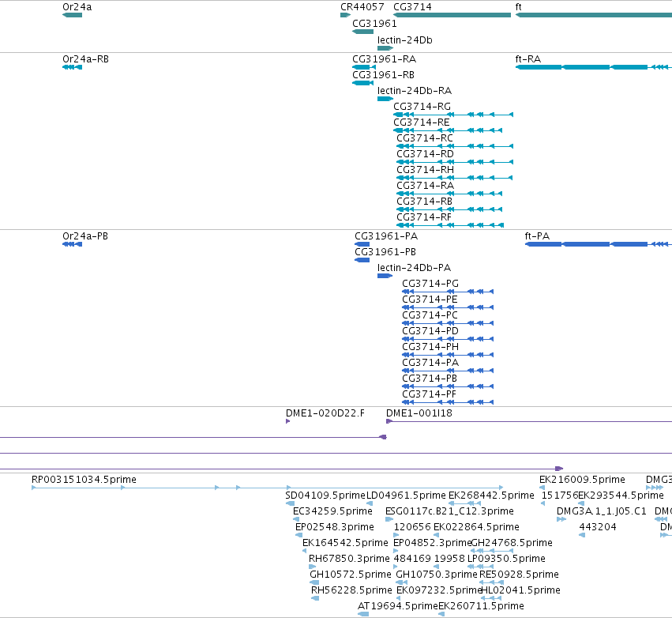Click EST AT19694.5prime
Image resolution: width=672 pixels, height=618 pixels.
[363, 614]
